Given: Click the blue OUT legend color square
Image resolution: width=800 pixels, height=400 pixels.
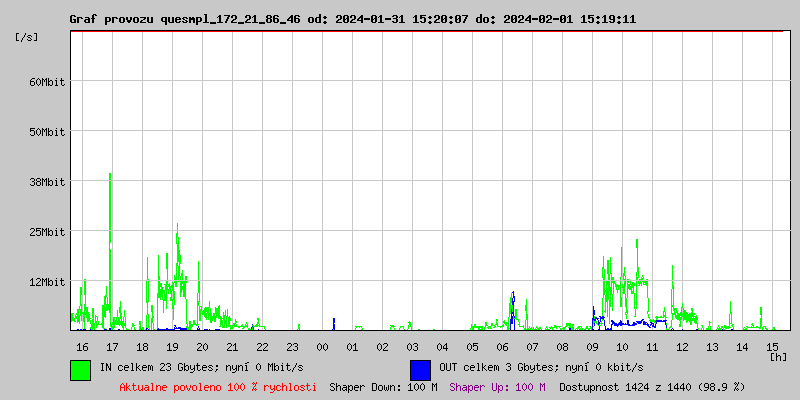Looking at the screenshot, I should [x=420, y=369].
